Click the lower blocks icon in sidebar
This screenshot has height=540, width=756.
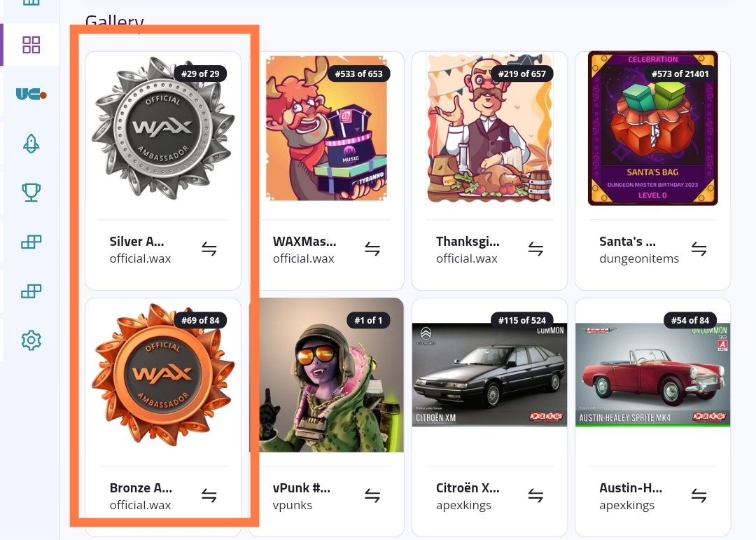[31, 291]
